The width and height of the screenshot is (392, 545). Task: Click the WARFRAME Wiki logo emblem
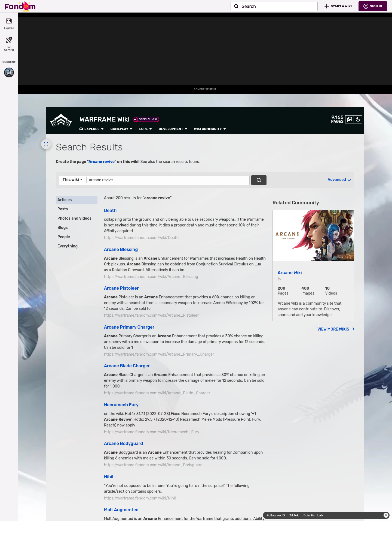pyautogui.click(x=61, y=120)
